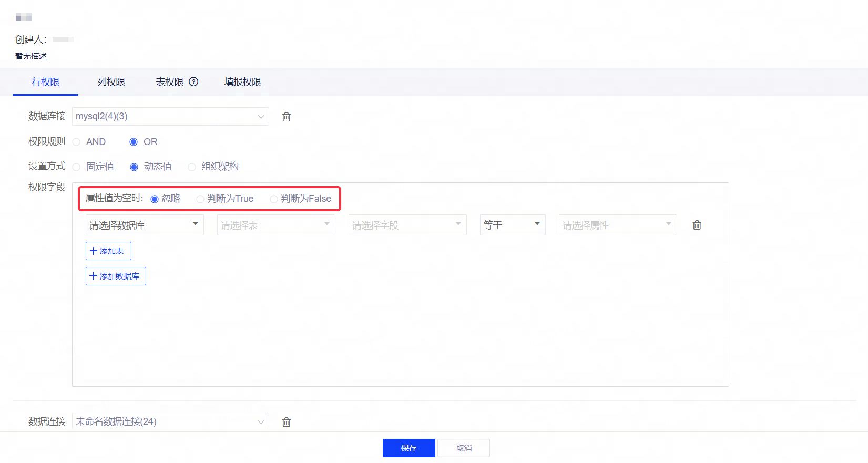
Task: Click the trash icon in the field row
Action: tap(697, 225)
